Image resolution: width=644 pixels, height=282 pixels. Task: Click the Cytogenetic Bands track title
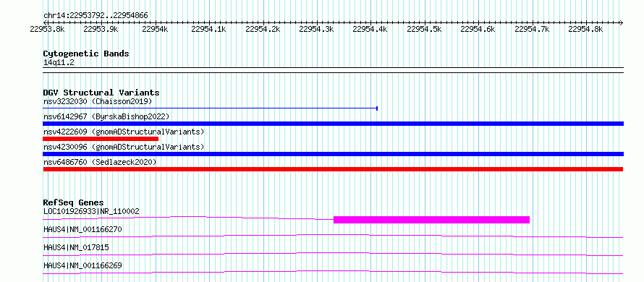[x=86, y=54]
